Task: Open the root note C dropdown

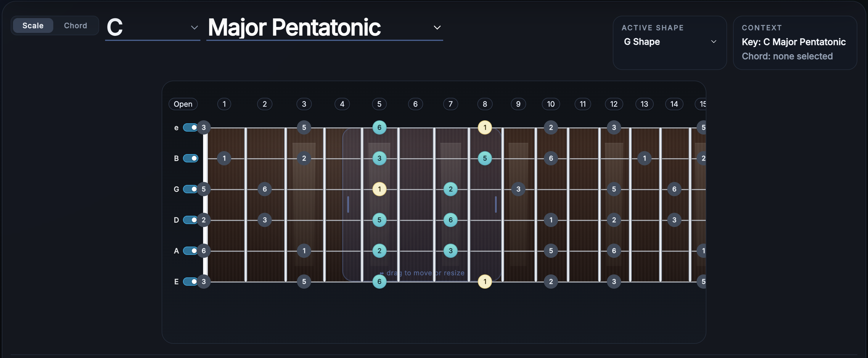Action: 153,28
